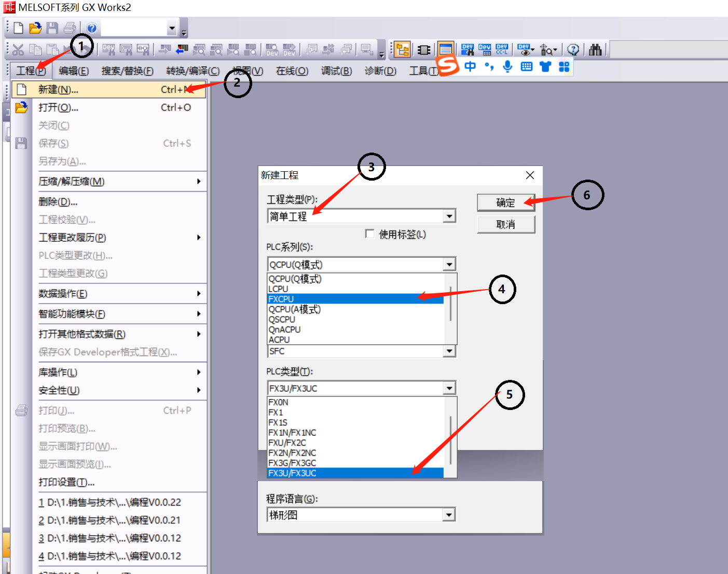Open the 在线 menu
Viewport: 728px width, 574px height.
click(292, 71)
